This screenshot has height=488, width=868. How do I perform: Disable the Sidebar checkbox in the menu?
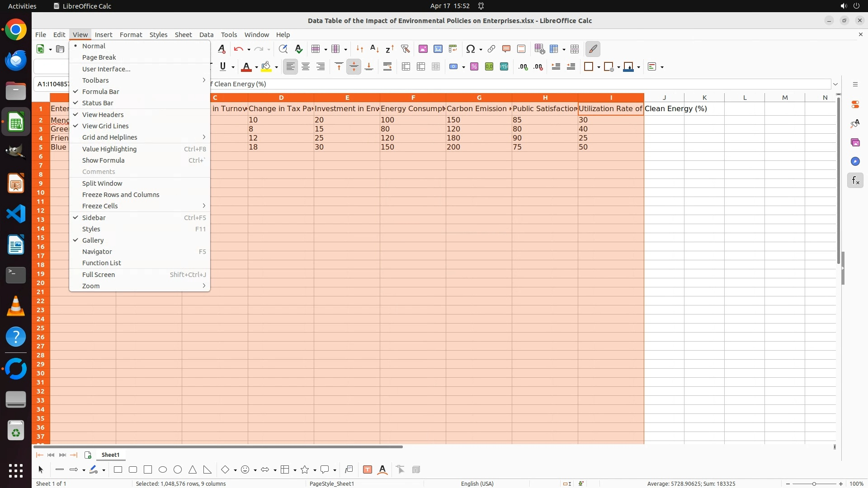[94, 218]
